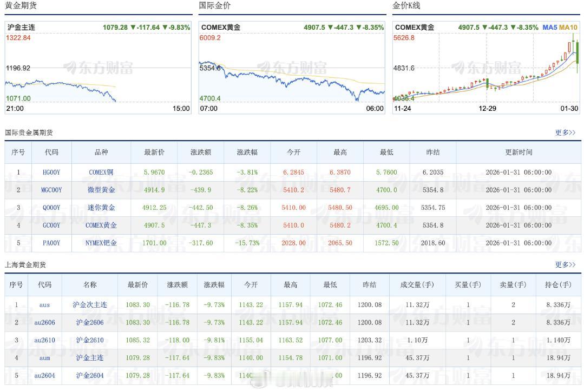Select the -15.73% change cell
The height and width of the screenshot is (392, 584).
tap(247, 243)
